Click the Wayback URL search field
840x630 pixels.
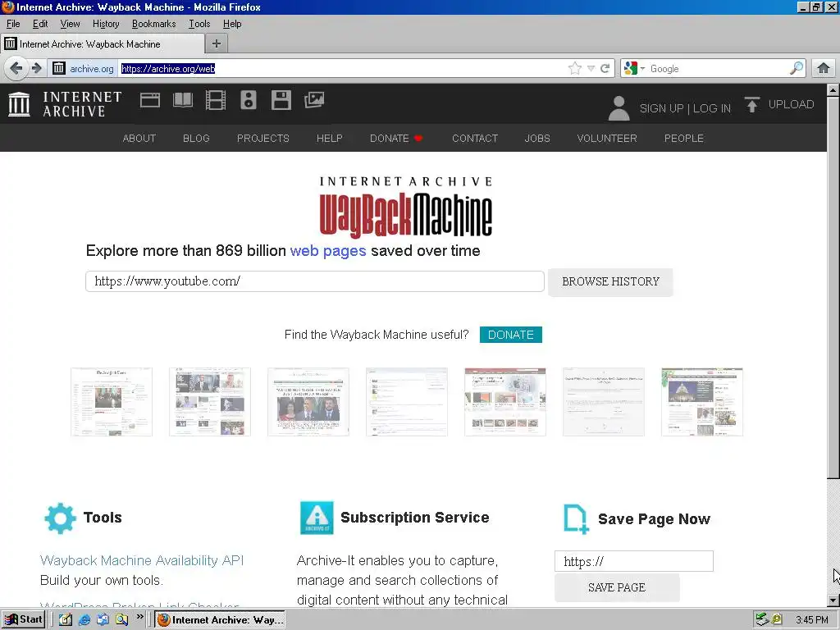315,281
